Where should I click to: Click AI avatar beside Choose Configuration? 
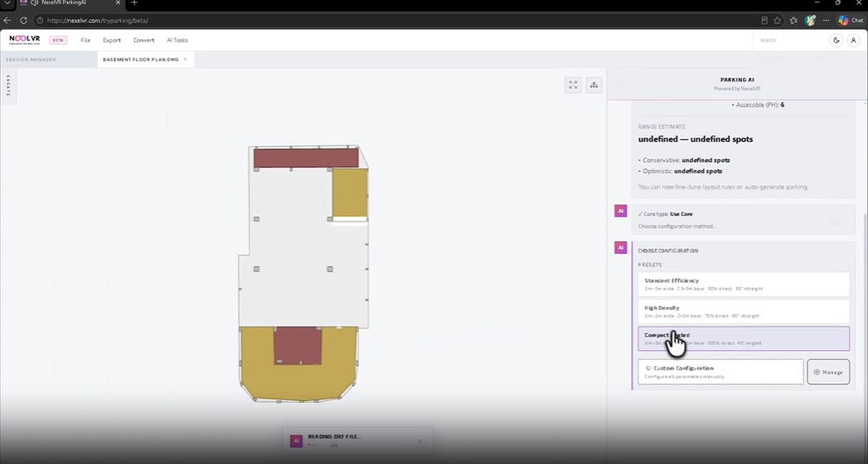pos(620,247)
